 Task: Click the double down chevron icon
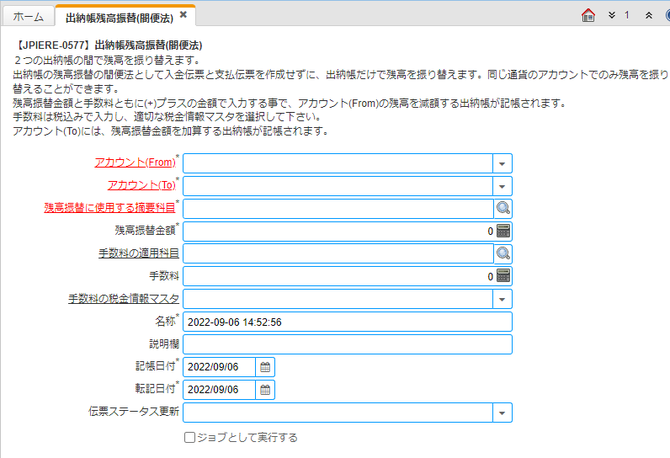pyautogui.click(x=612, y=15)
